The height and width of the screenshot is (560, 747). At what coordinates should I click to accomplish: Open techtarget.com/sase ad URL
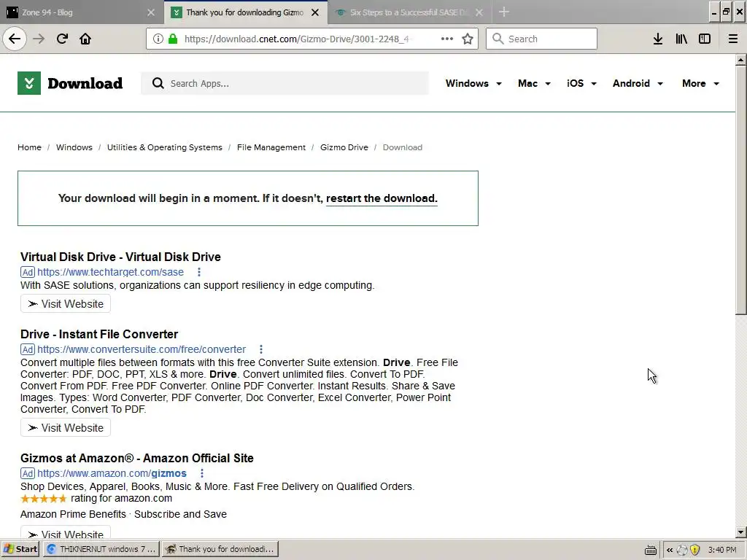(x=111, y=272)
